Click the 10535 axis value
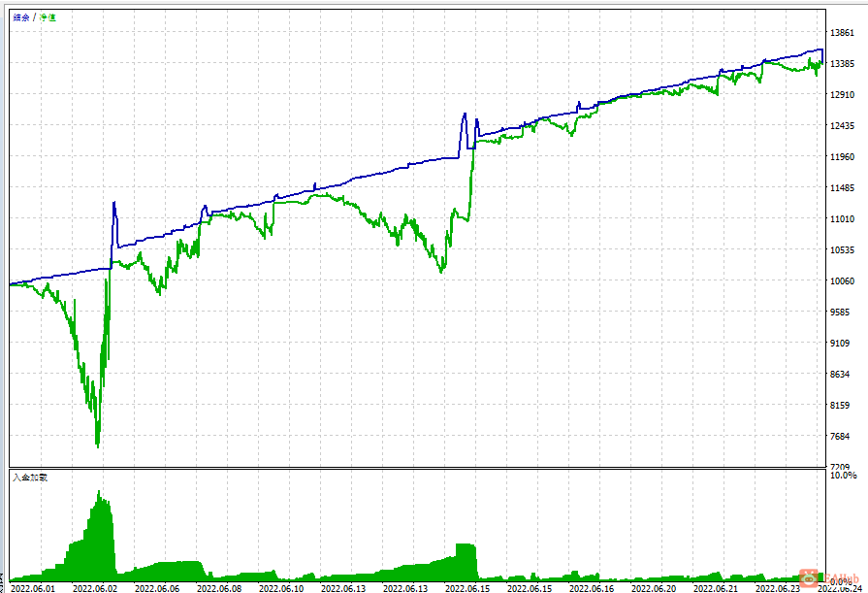 click(842, 250)
